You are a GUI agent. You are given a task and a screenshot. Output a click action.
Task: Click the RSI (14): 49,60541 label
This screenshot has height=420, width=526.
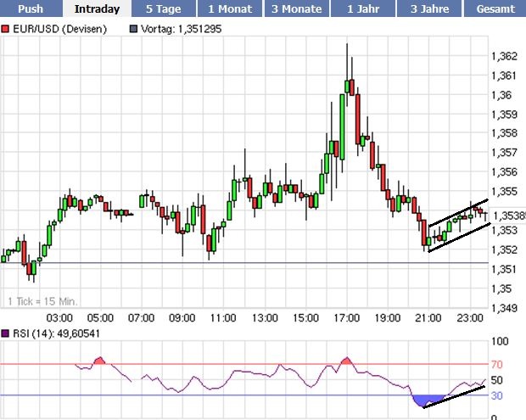pos(56,333)
